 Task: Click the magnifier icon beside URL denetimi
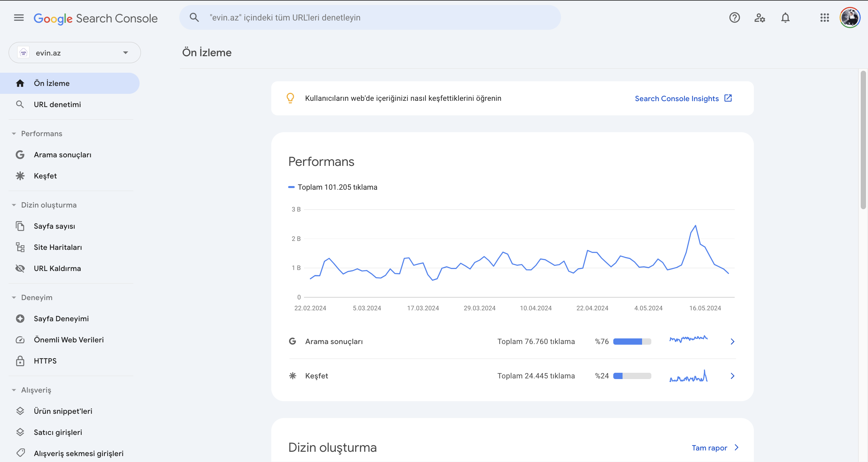(20, 104)
